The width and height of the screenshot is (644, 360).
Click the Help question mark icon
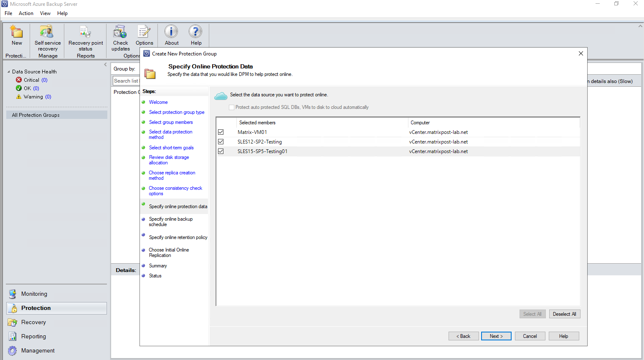point(195,32)
